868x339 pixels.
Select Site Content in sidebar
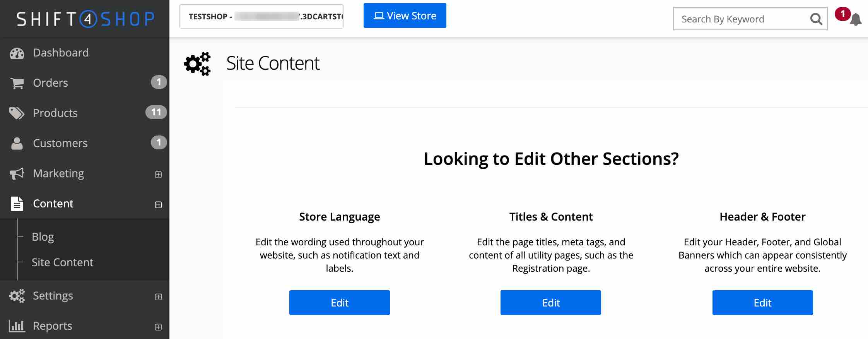coord(62,262)
